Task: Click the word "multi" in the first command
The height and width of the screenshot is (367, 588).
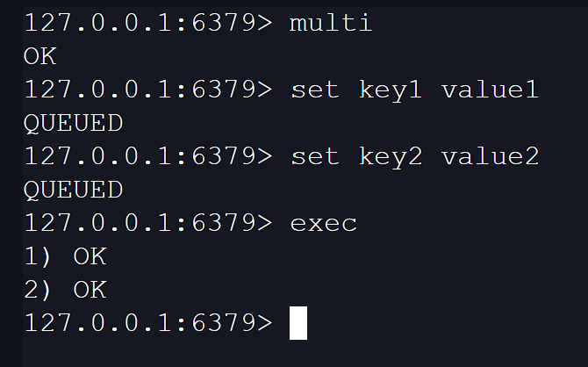Action: [331, 23]
